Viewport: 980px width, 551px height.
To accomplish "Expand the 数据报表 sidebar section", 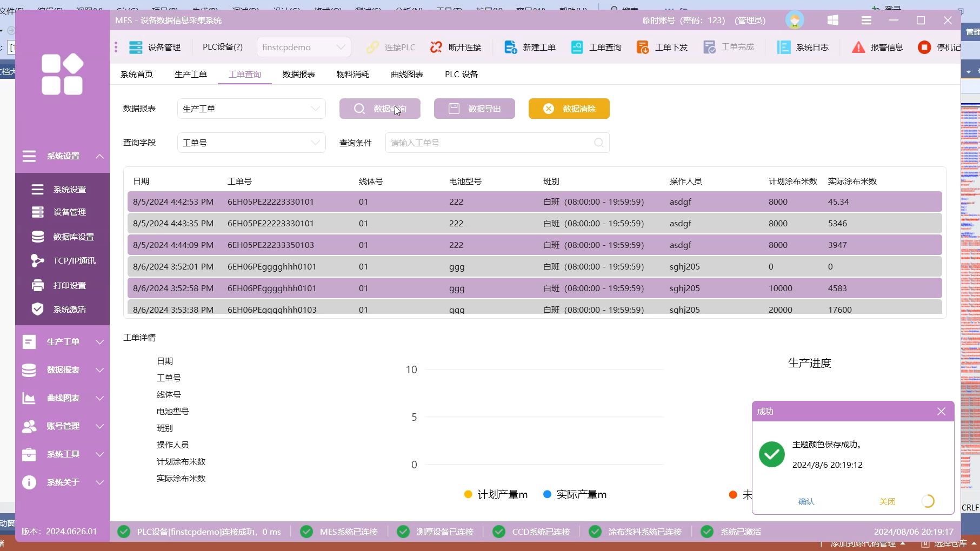I will (63, 369).
